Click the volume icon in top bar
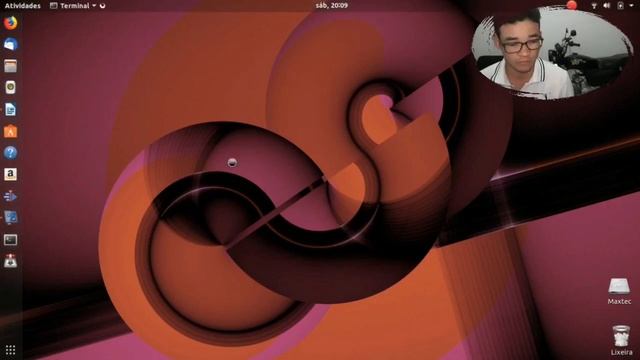Image resolution: width=640 pixels, height=360 pixels. (607, 5)
